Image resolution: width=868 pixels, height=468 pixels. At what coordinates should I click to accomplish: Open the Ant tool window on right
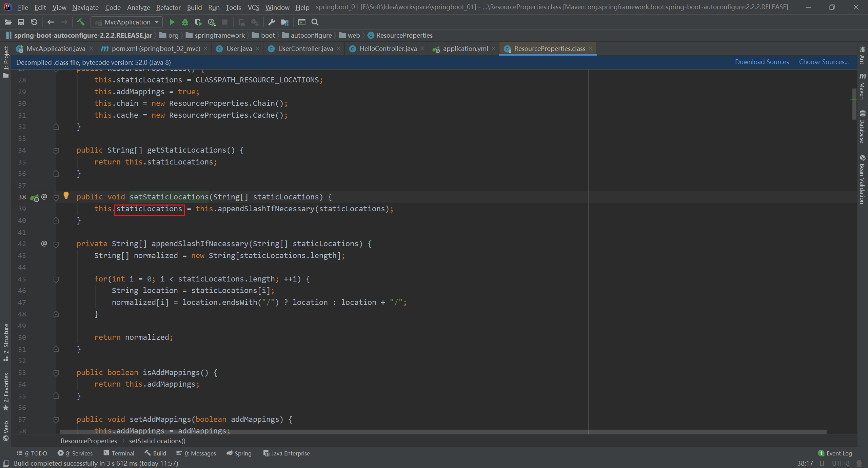pyautogui.click(x=862, y=55)
